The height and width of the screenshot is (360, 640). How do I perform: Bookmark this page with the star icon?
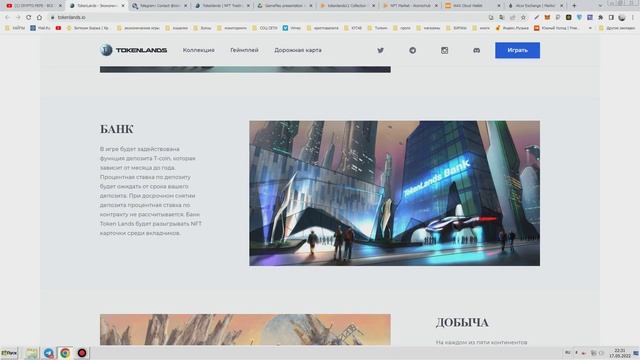point(523,17)
